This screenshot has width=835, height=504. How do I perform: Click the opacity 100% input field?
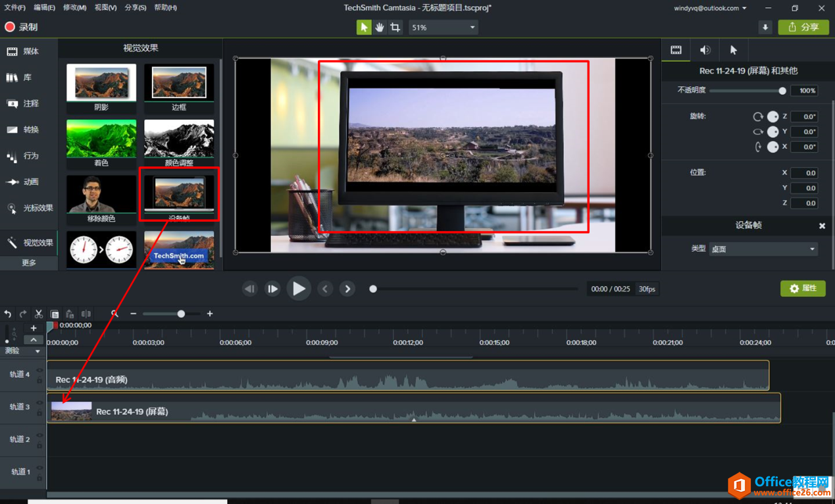pos(804,91)
